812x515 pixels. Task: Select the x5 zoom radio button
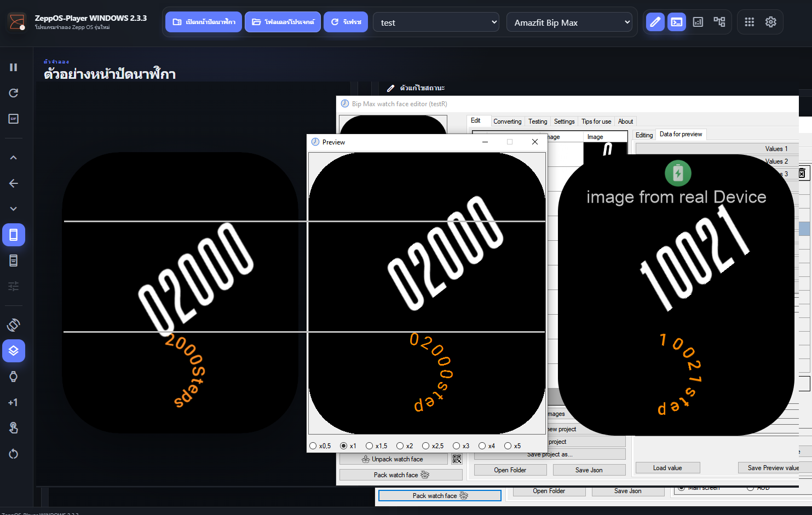(508, 446)
